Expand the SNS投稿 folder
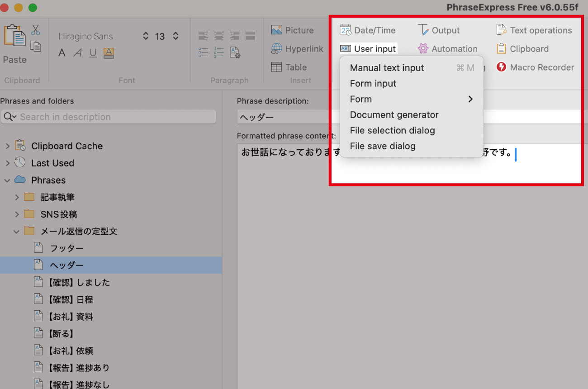Viewport: 588px width, 389px height. [17, 214]
